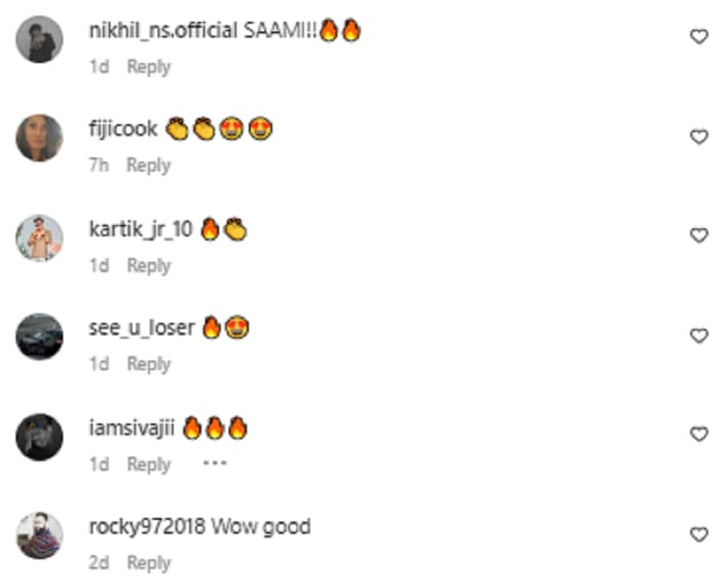Go to fijicook's profile via username

[123, 129]
